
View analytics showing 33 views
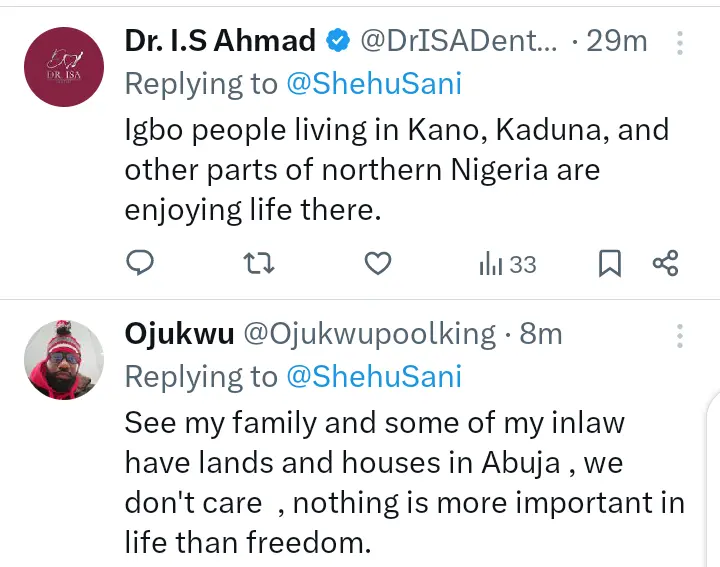[508, 264]
